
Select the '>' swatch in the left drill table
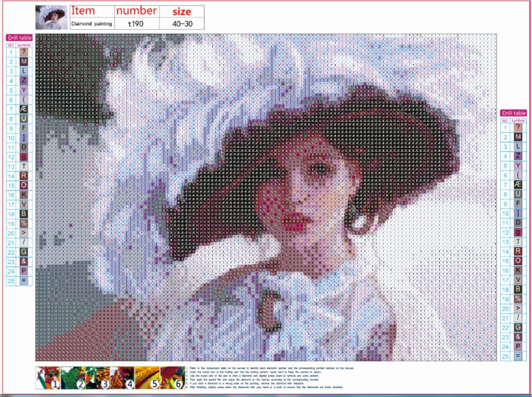(24, 233)
